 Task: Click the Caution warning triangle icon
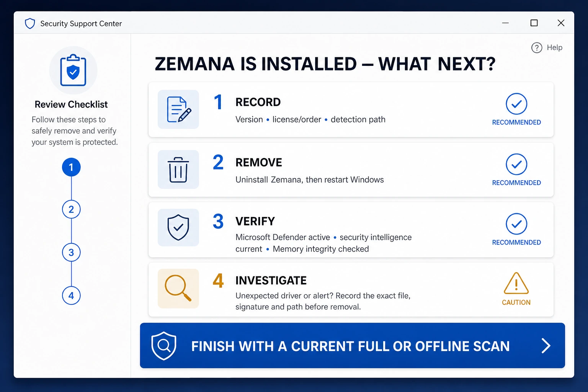pos(516,283)
